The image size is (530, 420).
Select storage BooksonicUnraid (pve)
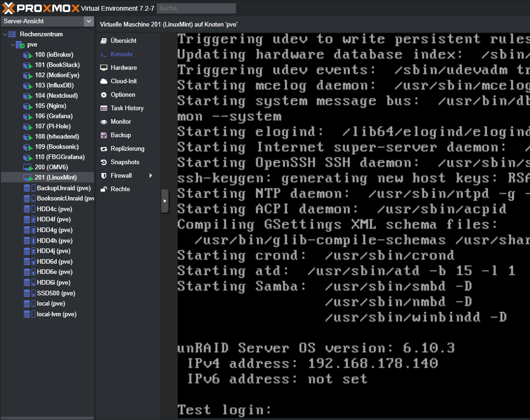click(x=47, y=199)
